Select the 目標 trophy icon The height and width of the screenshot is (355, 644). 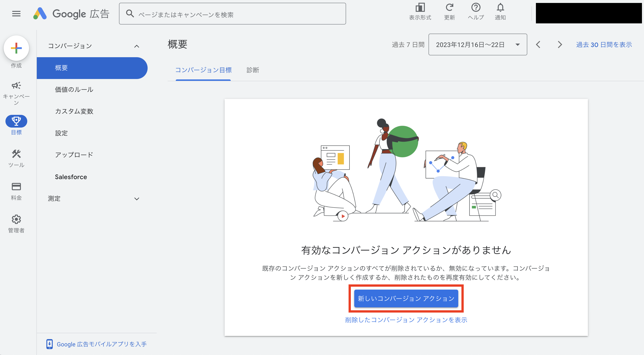click(x=16, y=121)
